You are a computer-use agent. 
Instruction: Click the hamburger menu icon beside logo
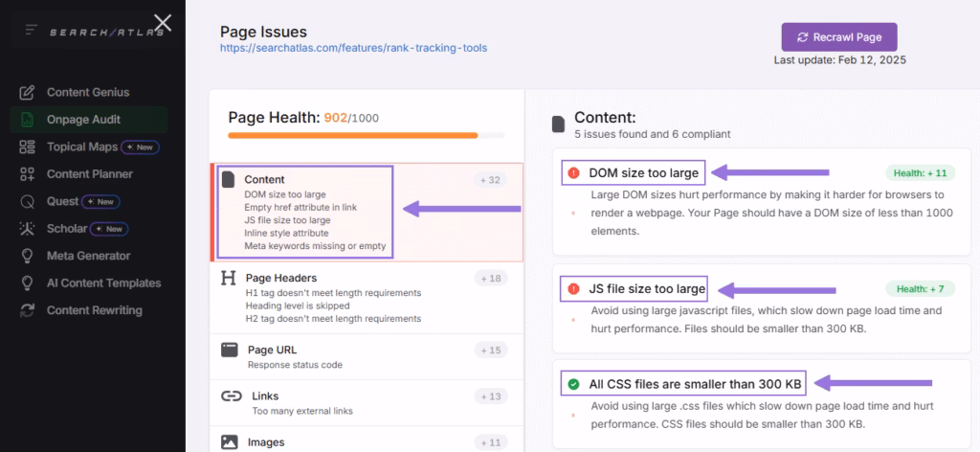pos(32,31)
